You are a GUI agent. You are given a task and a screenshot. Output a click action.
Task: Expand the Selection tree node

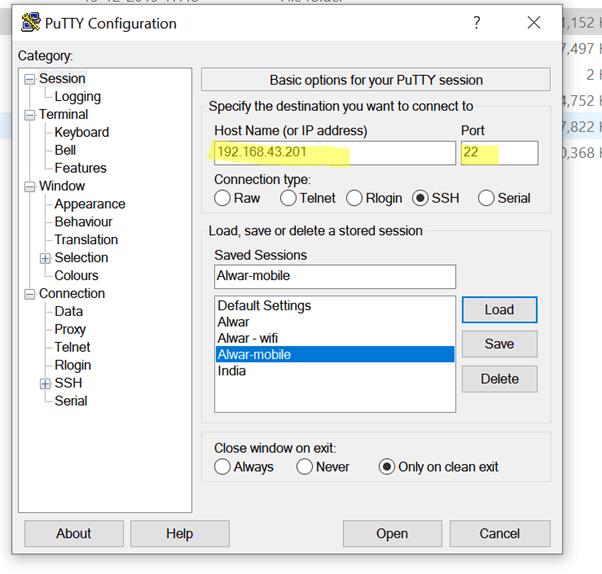(45, 258)
